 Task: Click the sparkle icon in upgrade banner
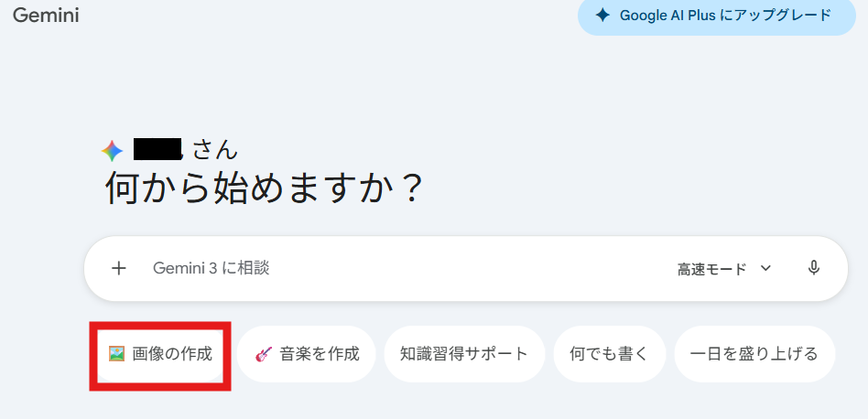(x=602, y=16)
